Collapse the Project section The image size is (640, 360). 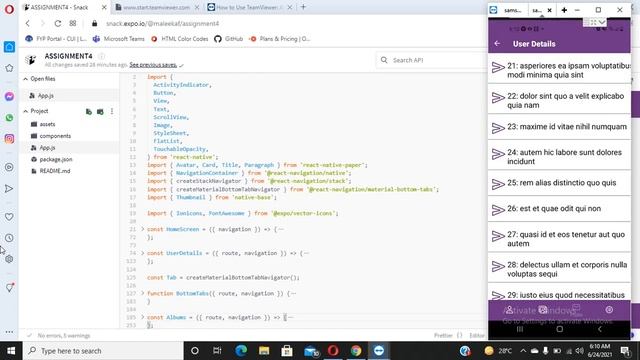pos(26,111)
